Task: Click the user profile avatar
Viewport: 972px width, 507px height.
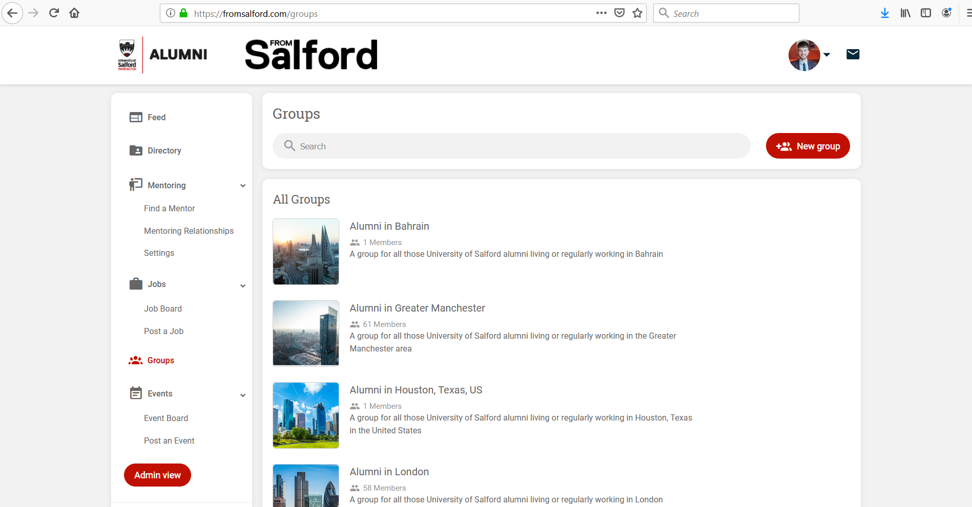Action: (x=804, y=55)
